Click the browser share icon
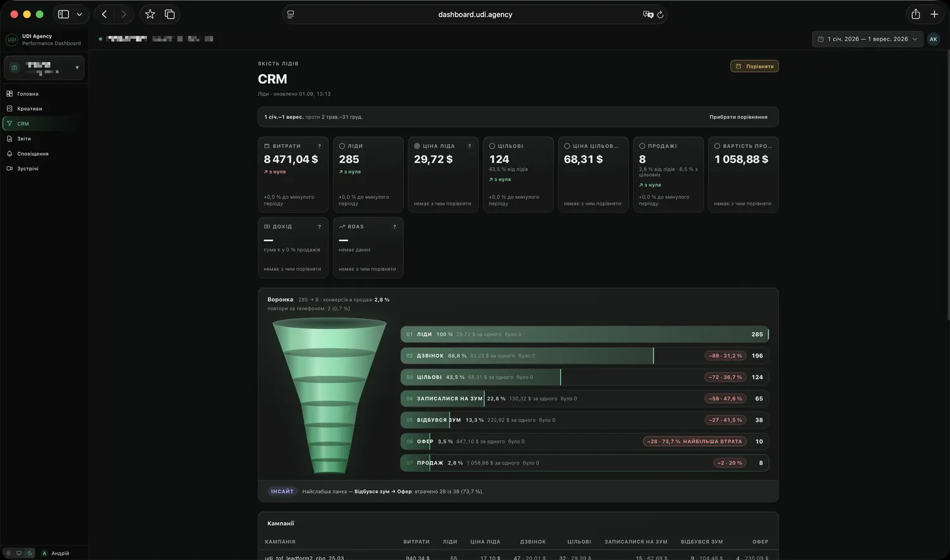Screen dimensions: 950x560 [916, 14]
